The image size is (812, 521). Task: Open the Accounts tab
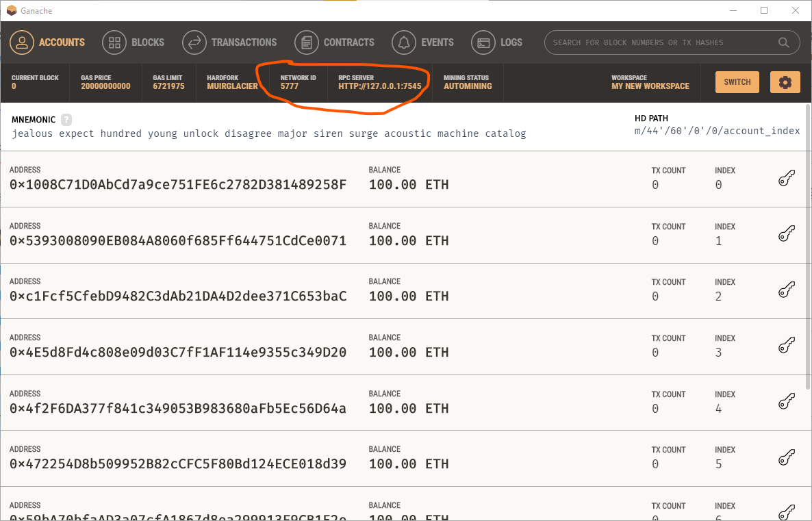tap(47, 42)
